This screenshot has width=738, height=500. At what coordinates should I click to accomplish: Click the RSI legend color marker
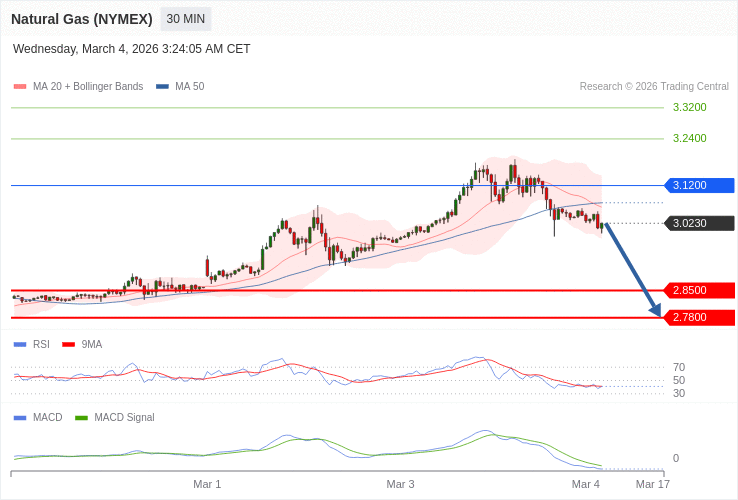pos(20,345)
